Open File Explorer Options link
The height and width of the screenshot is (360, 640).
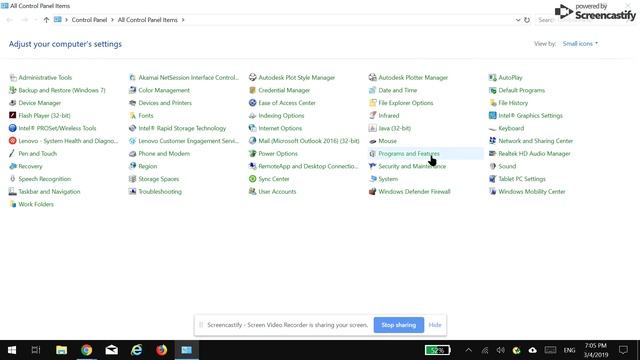point(406,103)
